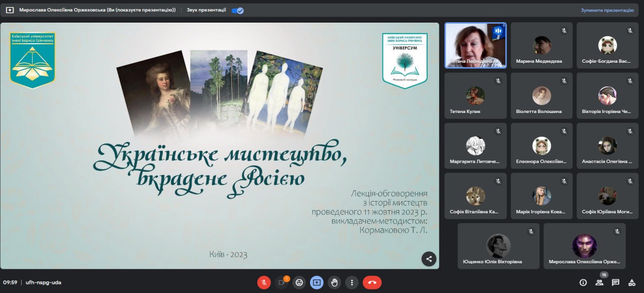This screenshot has width=644, height=293.
Task: Click the red leave call button
Action: [372, 282]
